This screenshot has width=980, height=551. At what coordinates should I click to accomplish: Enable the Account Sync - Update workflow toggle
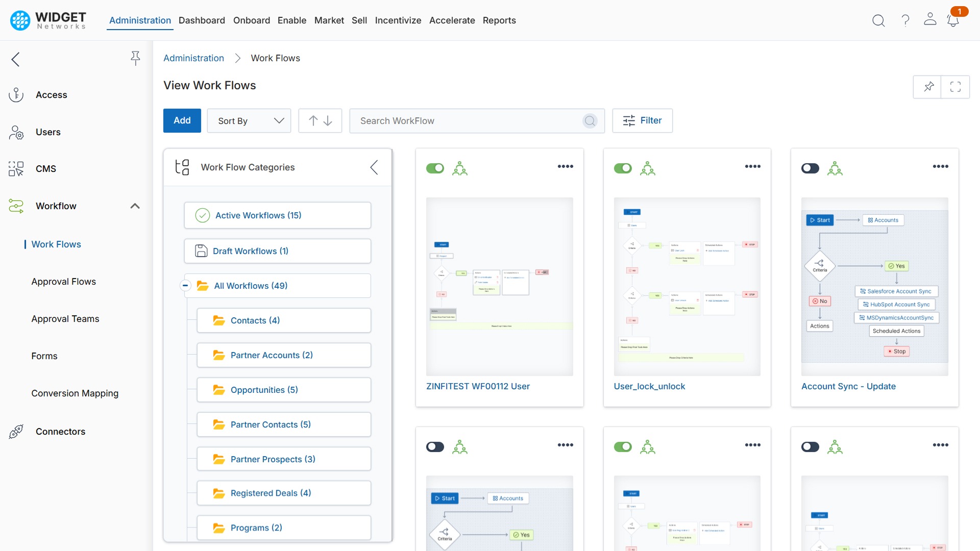pos(810,168)
